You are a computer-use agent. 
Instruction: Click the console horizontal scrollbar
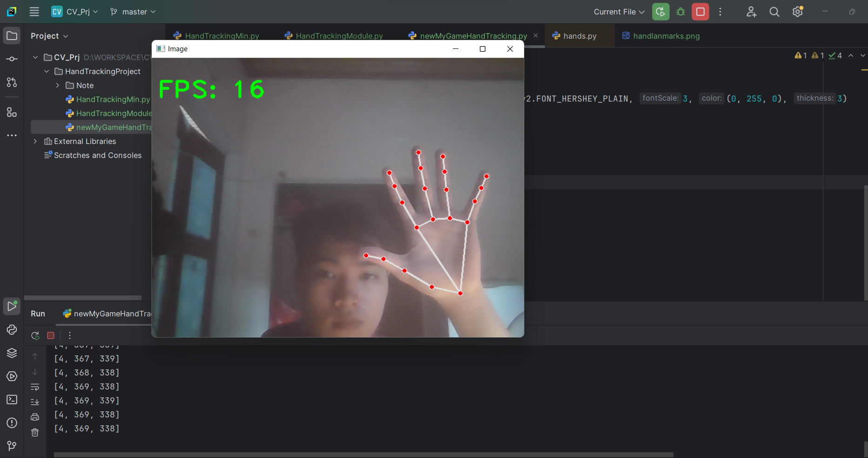click(x=363, y=454)
